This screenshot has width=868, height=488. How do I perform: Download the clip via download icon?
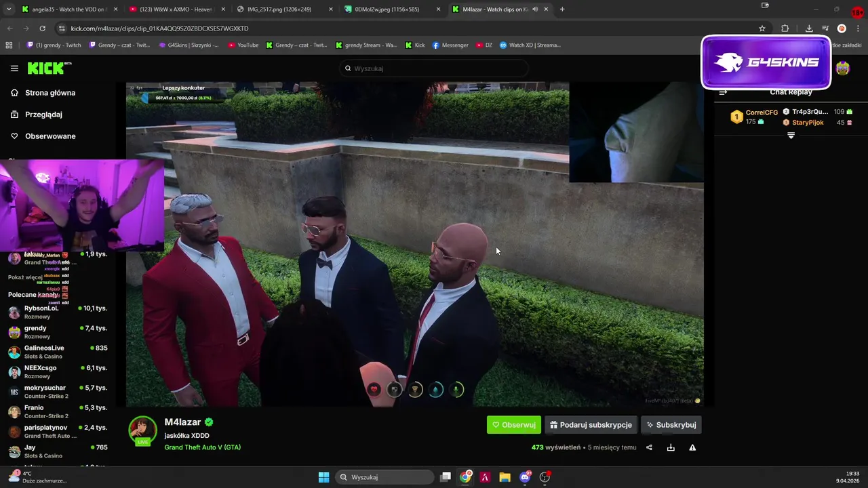[671, 447]
